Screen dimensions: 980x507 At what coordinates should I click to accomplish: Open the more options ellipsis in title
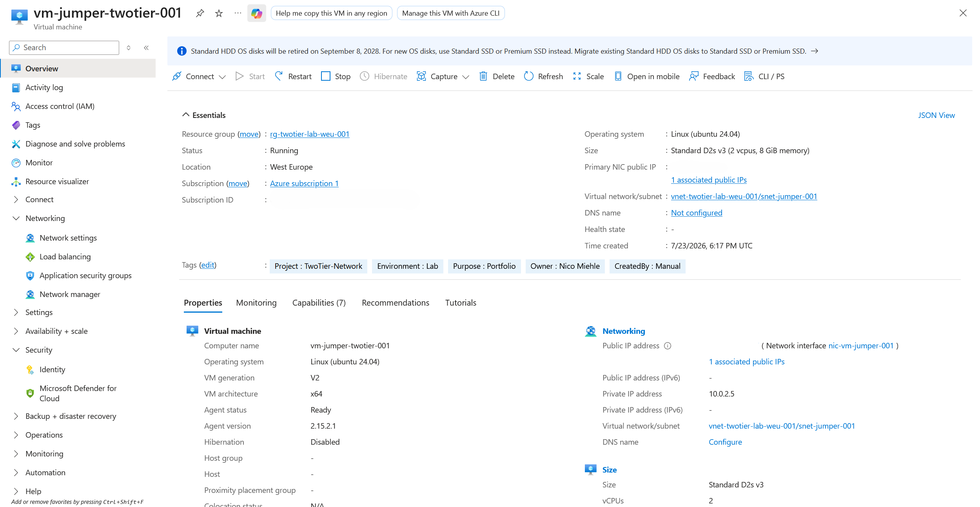pyautogui.click(x=238, y=13)
